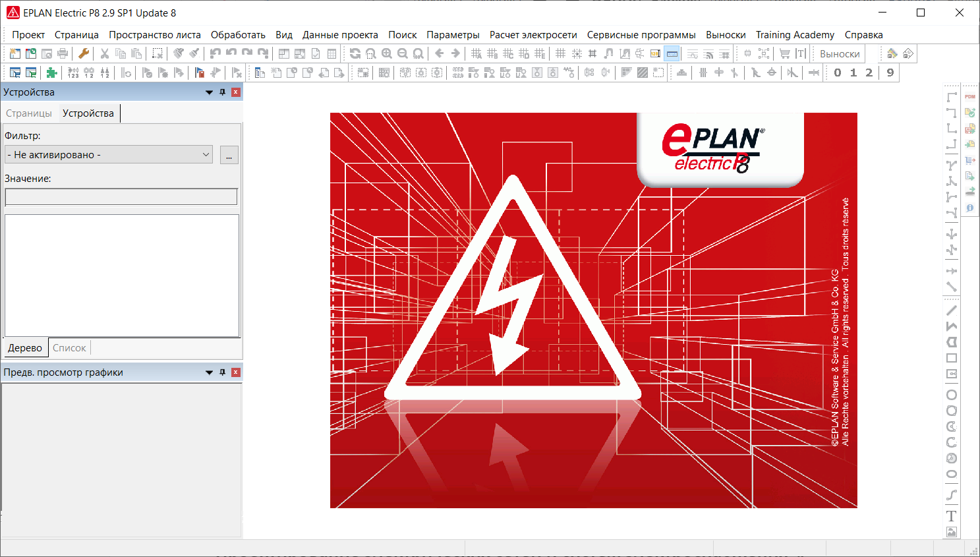Image resolution: width=980 pixels, height=557 pixels.
Task: Open settings via the wrench icon
Action: click(x=84, y=54)
